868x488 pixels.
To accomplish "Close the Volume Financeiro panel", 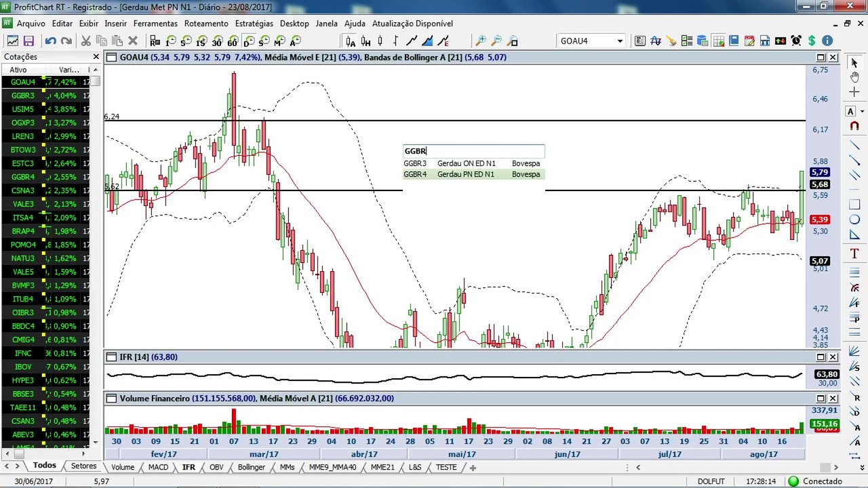I will point(833,399).
